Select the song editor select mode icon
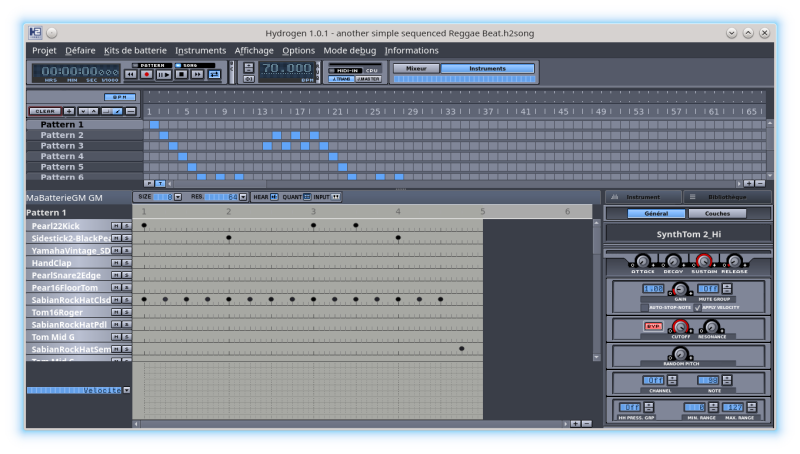Image resolution: width=800 pixels, height=454 pixels. pos(107,111)
